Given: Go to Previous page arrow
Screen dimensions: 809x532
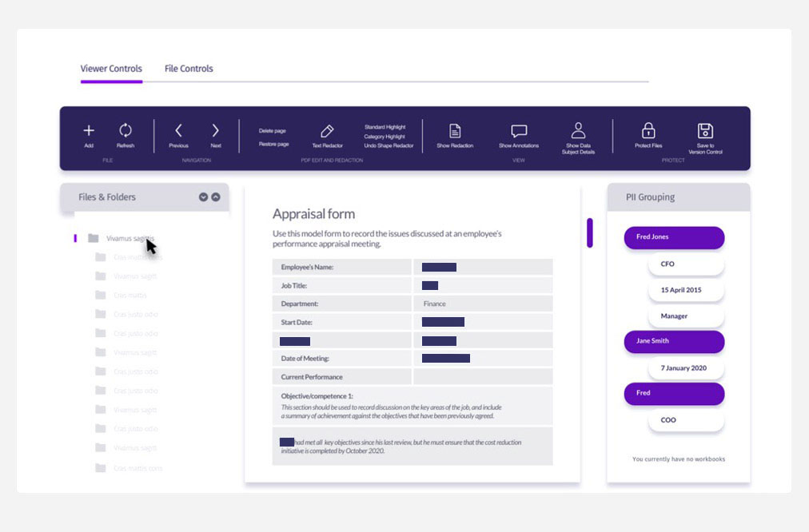Looking at the screenshot, I should [x=178, y=131].
